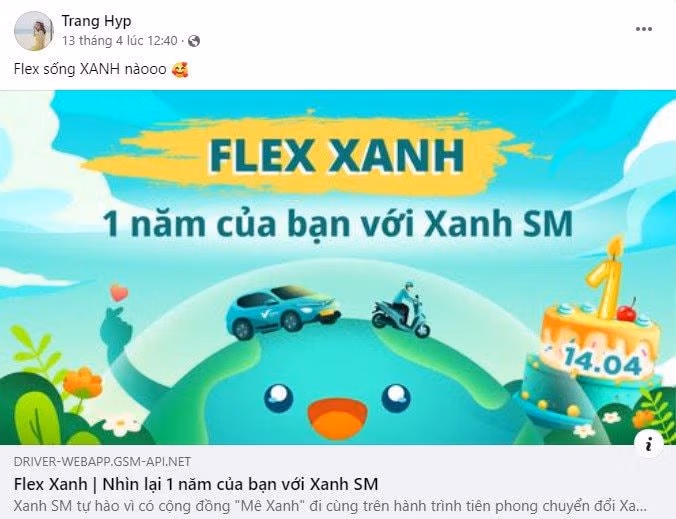Open the Flex Xanh link title
The width and height of the screenshot is (676, 519).
196,484
